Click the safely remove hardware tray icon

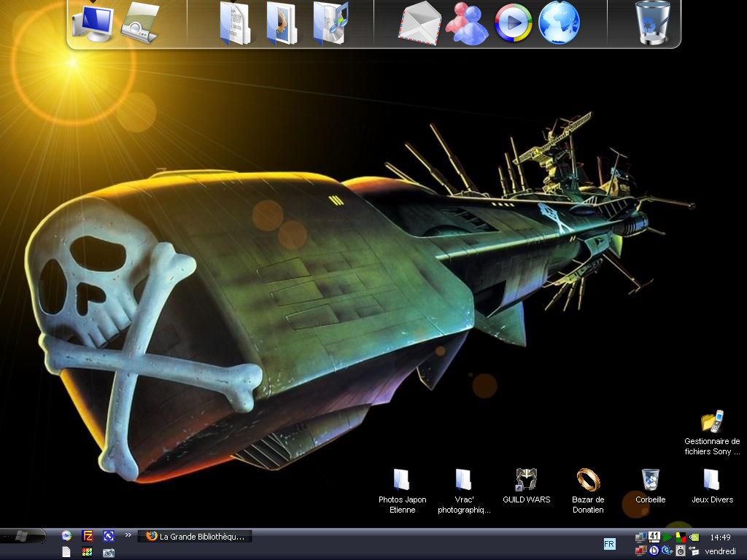[694, 551]
